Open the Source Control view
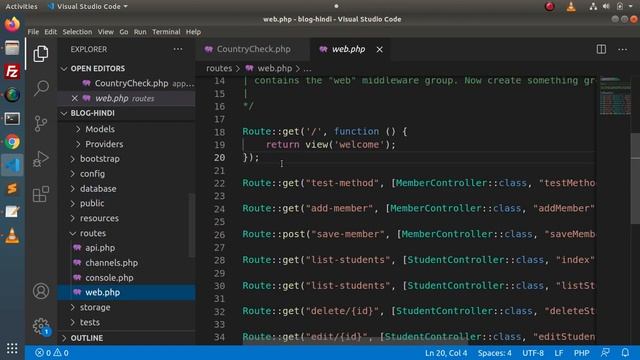 [x=41, y=123]
